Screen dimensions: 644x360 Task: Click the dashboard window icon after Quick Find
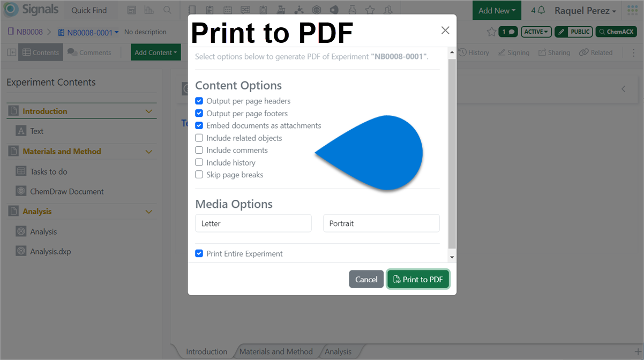click(x=132, y=10)
